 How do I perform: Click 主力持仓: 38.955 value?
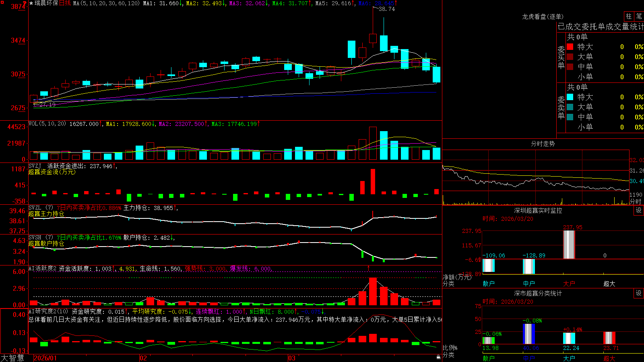click(148, 208)
